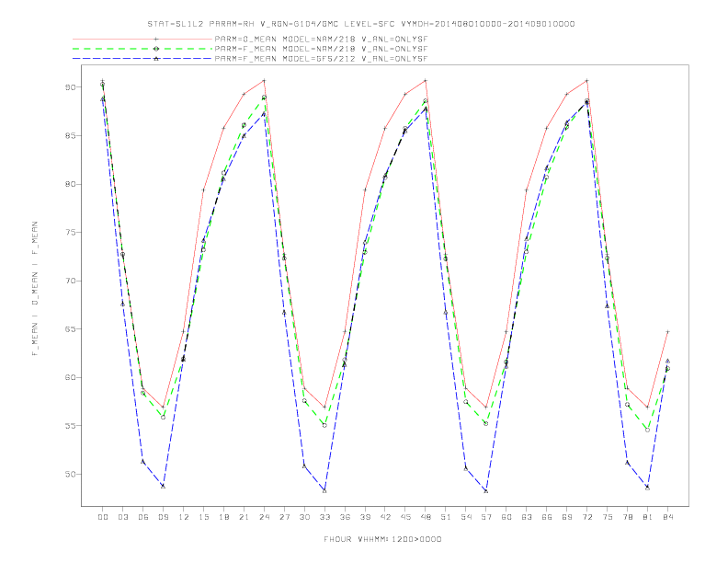The height and width of the screenshot is (563, 728).
Task: Click red plus data point at hour 24
Action: 264,80
